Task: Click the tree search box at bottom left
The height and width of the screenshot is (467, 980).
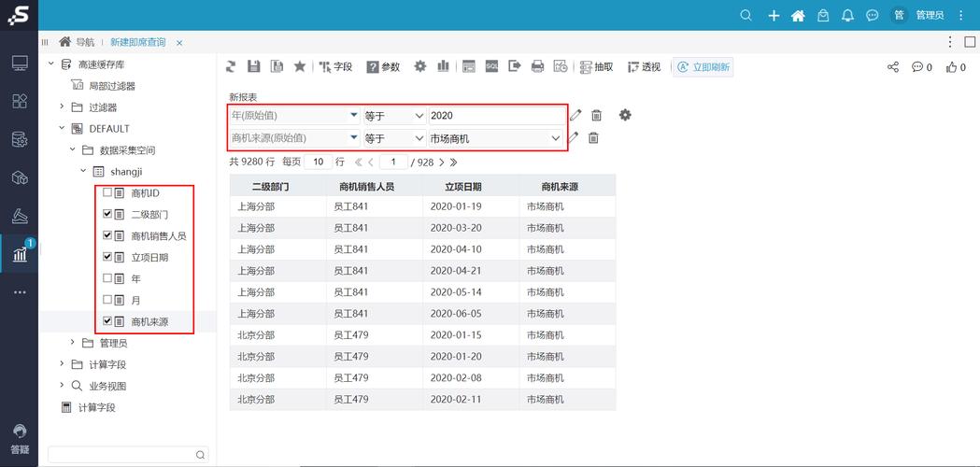Action: (x=128, y=455)
